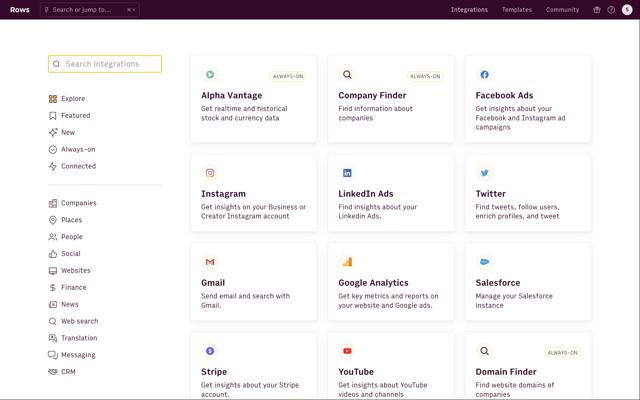Switch to the Templates tab

[x=517, y=10]
